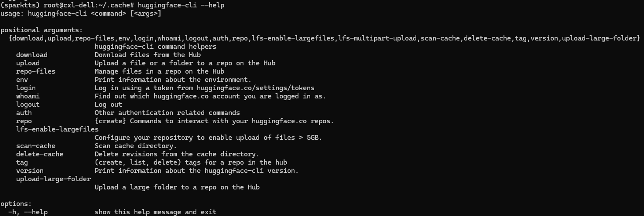Click the "lfs-enable-largefiles" command in the list
The image size is (644, 216).
click(x=57, y=129)
